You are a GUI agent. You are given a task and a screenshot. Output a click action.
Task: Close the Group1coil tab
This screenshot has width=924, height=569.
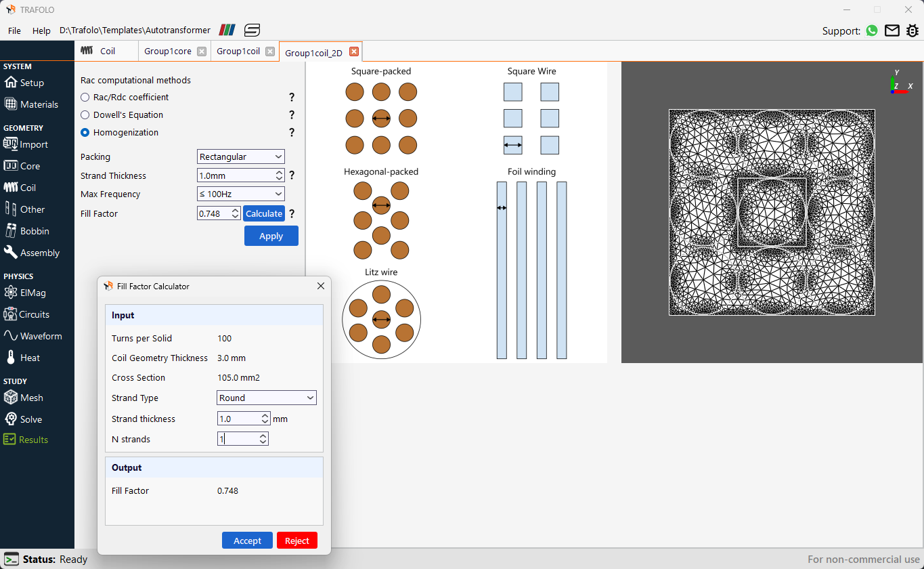click(269, 51)
